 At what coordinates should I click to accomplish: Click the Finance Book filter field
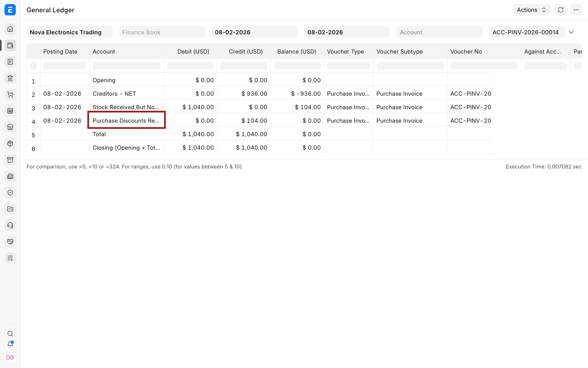tap(162, 32)
